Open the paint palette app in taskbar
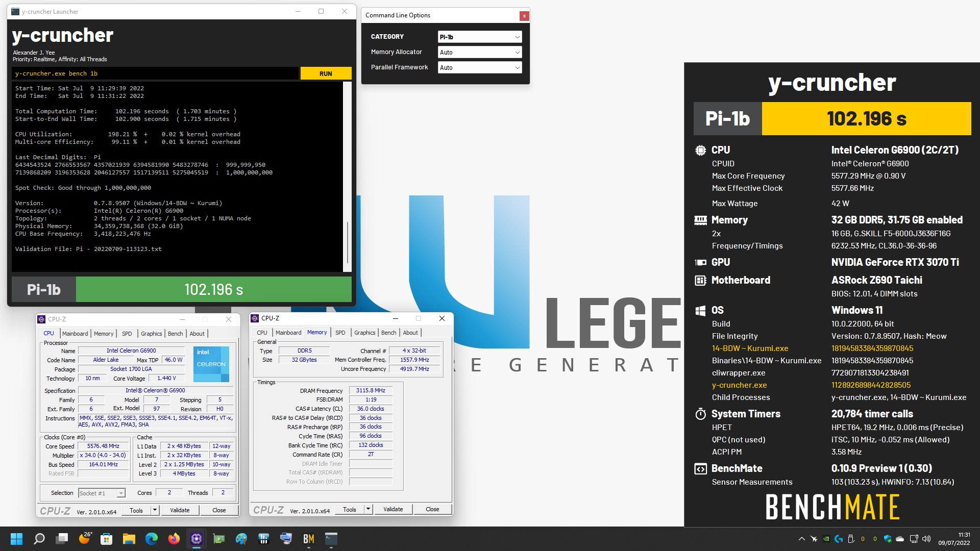The height and width of the screenshot is (551, 980). 241,539
